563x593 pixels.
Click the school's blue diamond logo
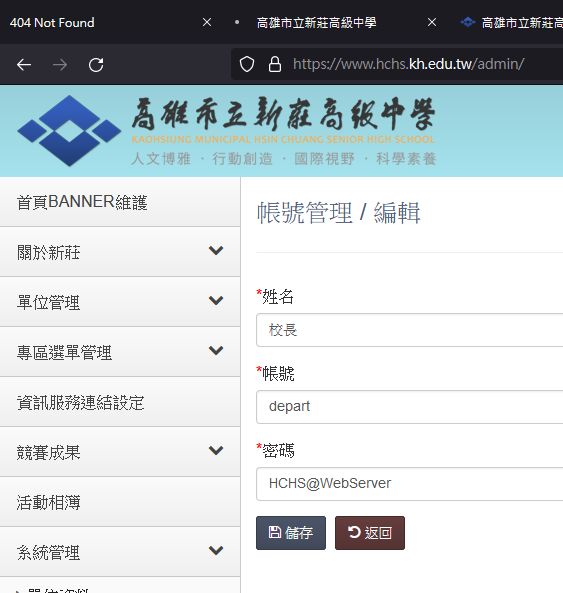[x=69, y=130]
